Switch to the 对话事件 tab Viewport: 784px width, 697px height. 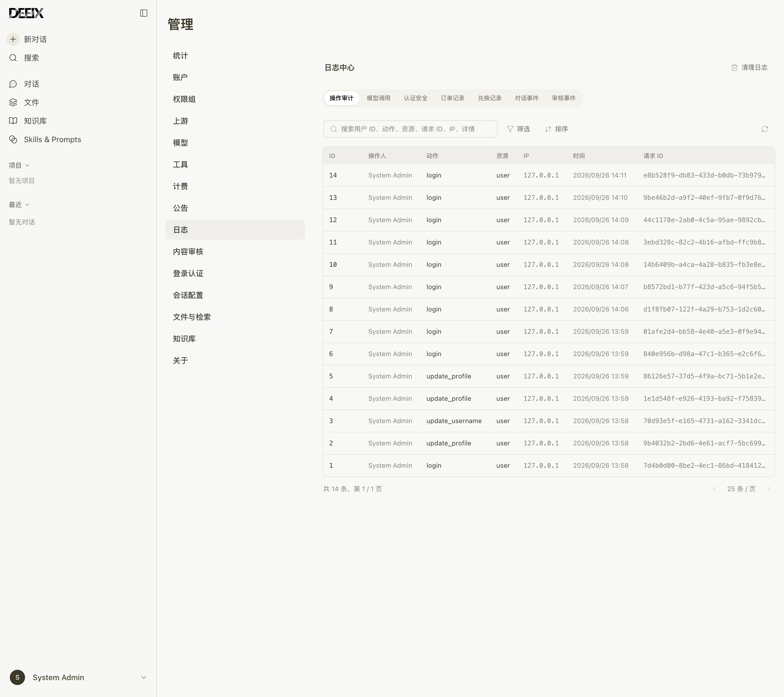pyautogui.click(x=527, y=98)
